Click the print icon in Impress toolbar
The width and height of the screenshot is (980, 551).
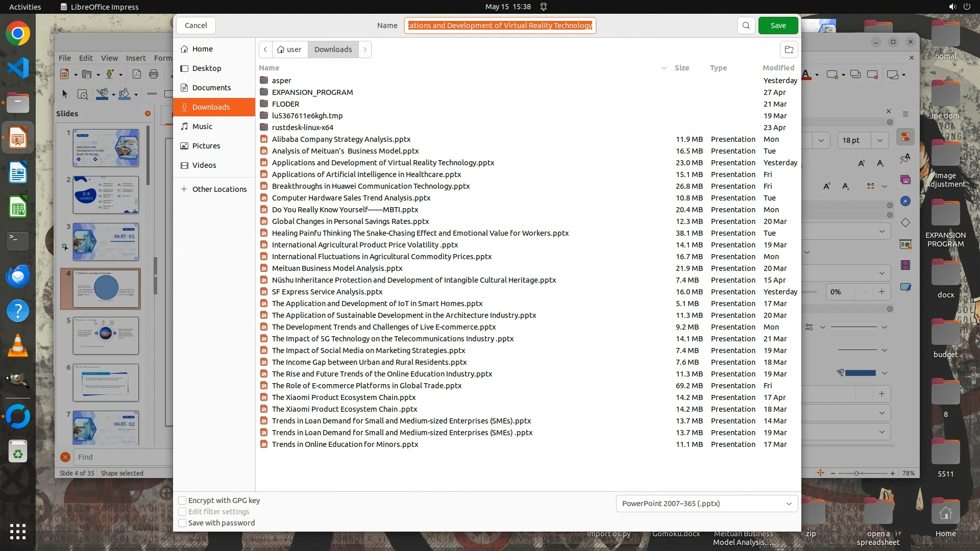[x=154, y=74]
